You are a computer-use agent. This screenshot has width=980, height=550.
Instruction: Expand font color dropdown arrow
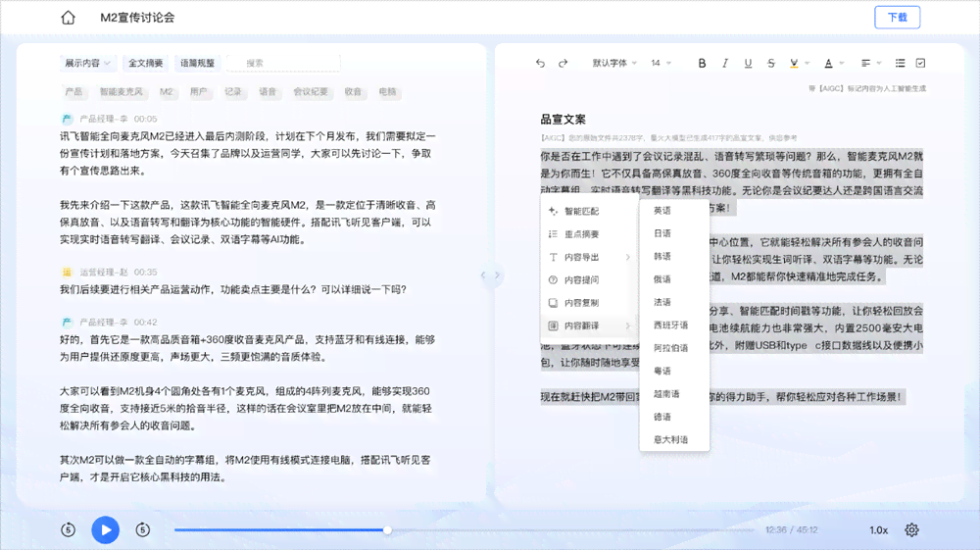(842, 63)
